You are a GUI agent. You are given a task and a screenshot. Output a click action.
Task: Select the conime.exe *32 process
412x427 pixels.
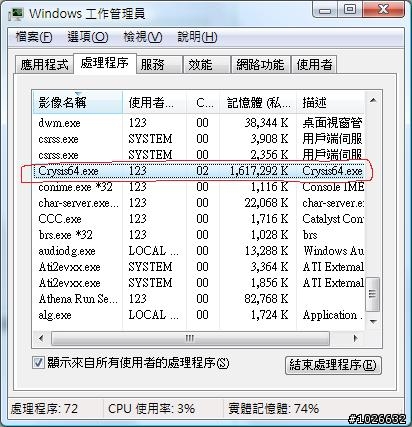point(199,187)
